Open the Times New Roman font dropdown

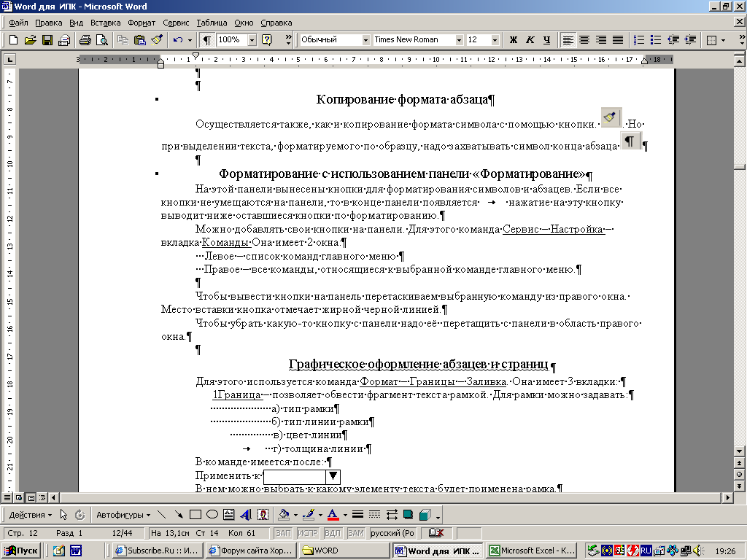pyautogui.click(x=459, y=40)
